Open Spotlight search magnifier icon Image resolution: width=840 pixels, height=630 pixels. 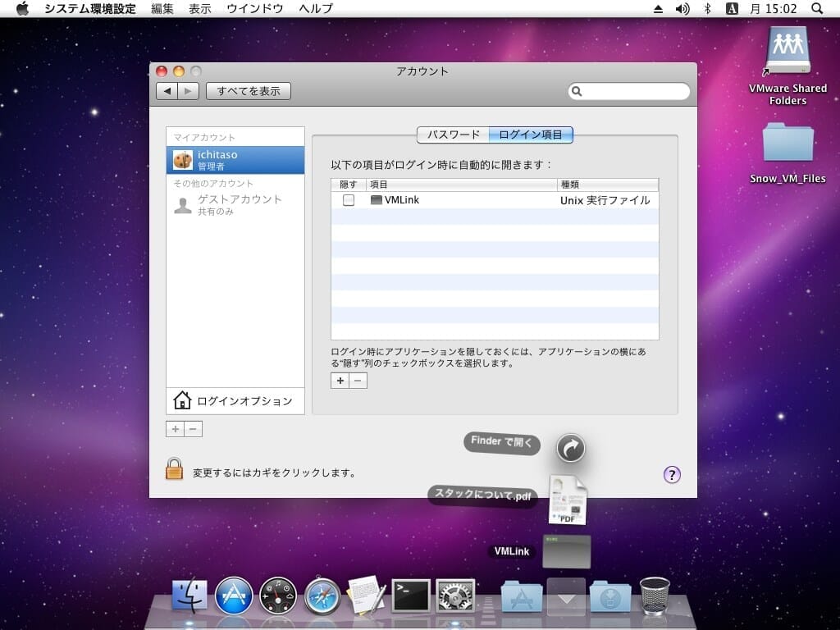click(x=817, y=8)
